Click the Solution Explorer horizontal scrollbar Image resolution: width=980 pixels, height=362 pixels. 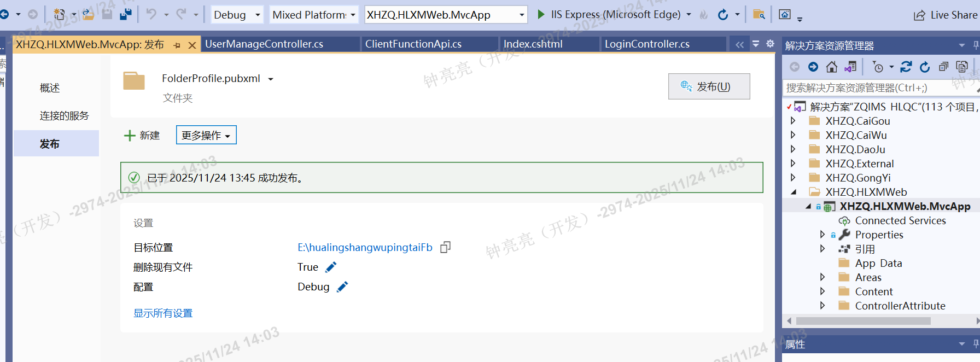click(864, 321)
